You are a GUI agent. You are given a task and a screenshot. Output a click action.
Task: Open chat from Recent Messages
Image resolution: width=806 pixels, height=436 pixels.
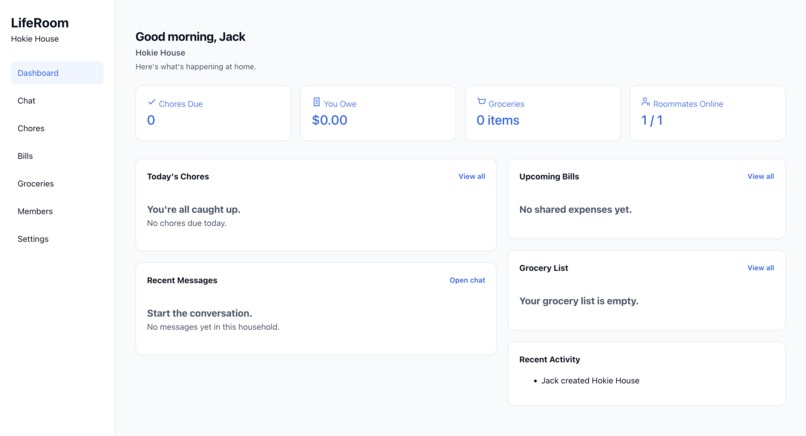click(467, 280)
